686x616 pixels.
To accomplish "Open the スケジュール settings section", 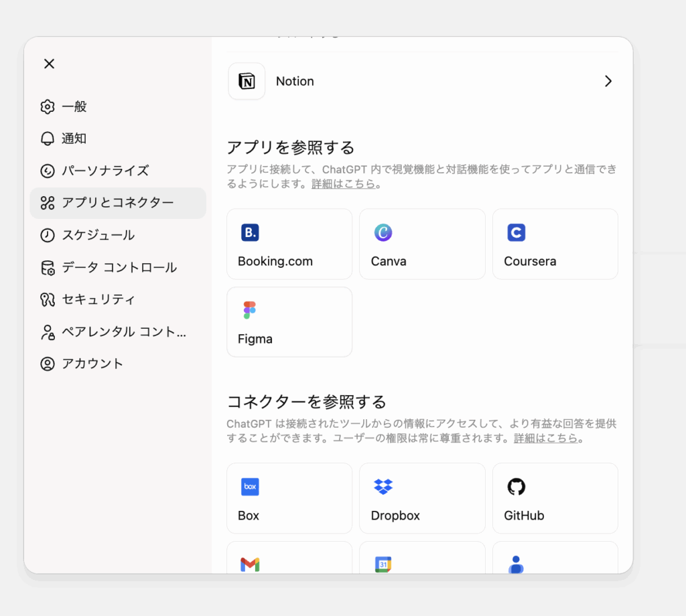I will point(98,235).
